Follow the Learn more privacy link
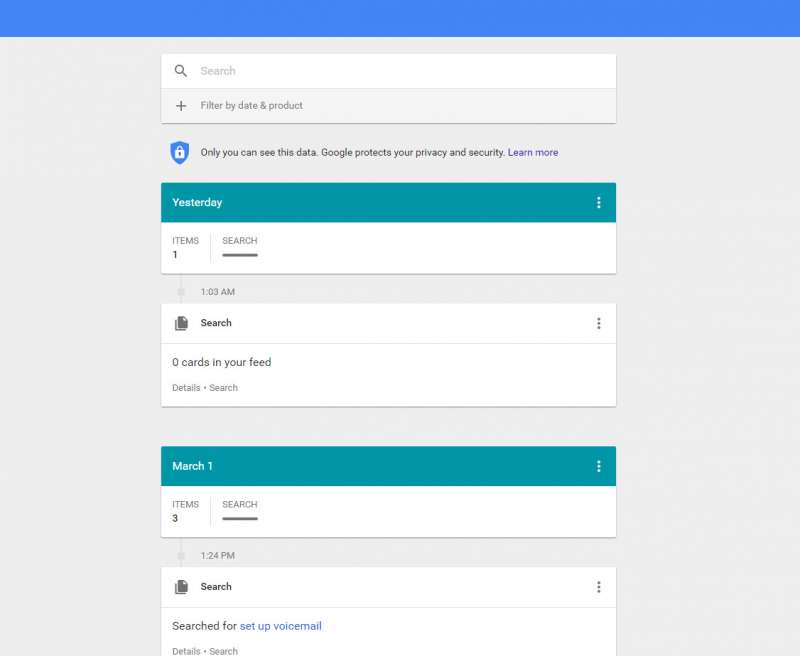 click(533, 153)
